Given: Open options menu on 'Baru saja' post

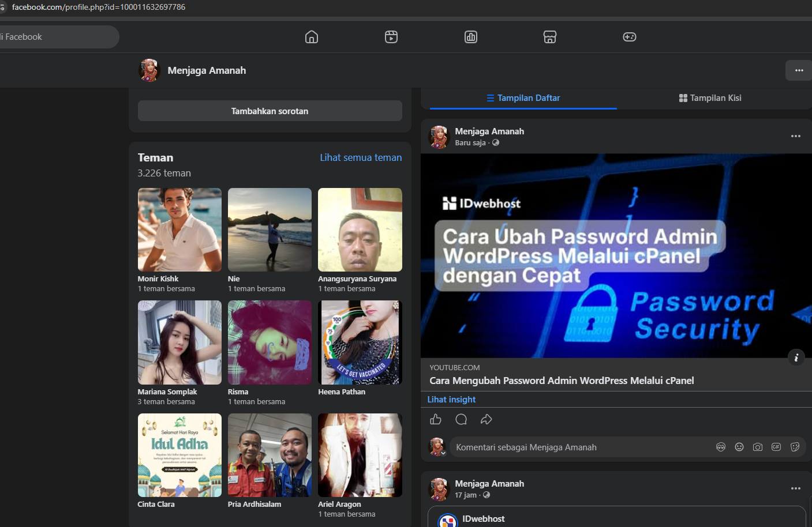Looking at the screenshot, I should click(796, 136).
